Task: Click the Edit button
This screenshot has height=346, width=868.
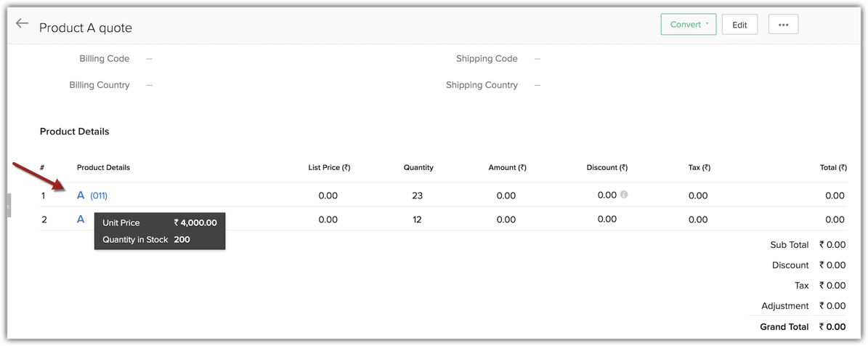Action: (739, 25)
